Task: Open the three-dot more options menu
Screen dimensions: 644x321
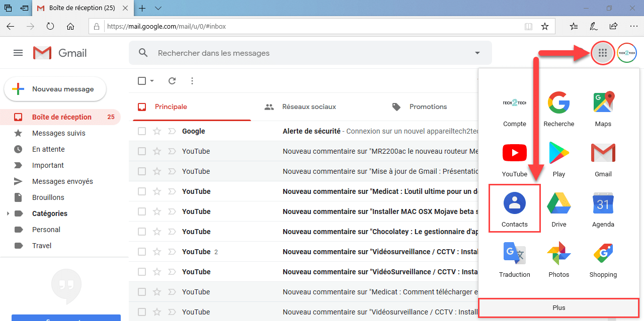Action: point(192,81)
